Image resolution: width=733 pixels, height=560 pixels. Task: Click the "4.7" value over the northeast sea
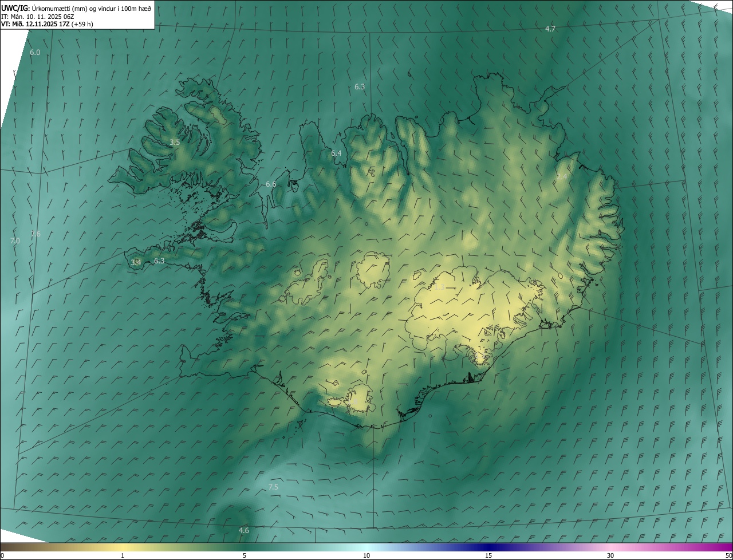tap(550, 29)
